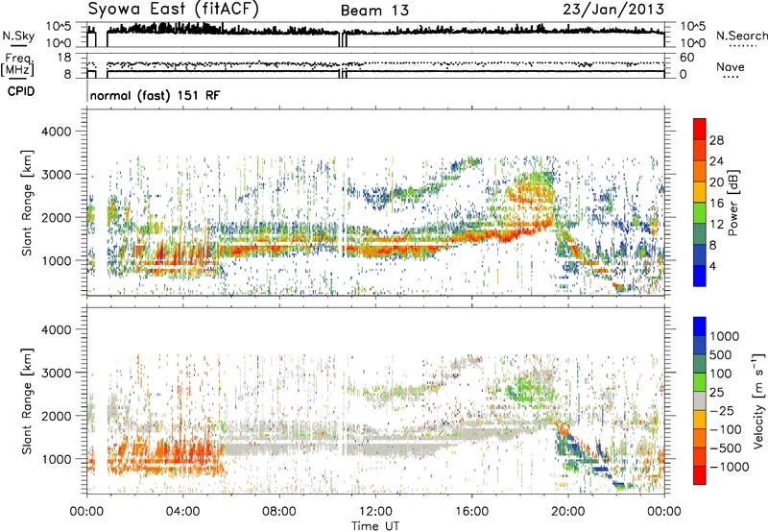Click the "24" tick on Power colorbar

point(716,161)
